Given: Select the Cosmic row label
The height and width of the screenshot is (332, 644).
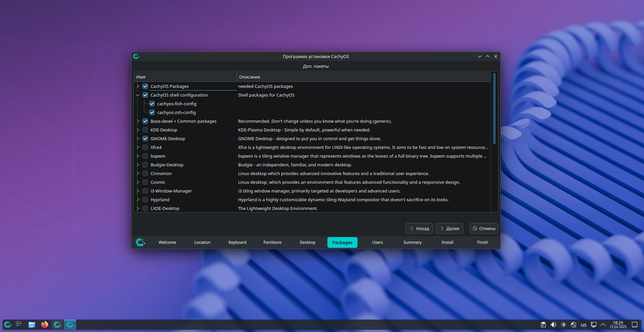Looking at the screenshot, I should click(158, 182).
